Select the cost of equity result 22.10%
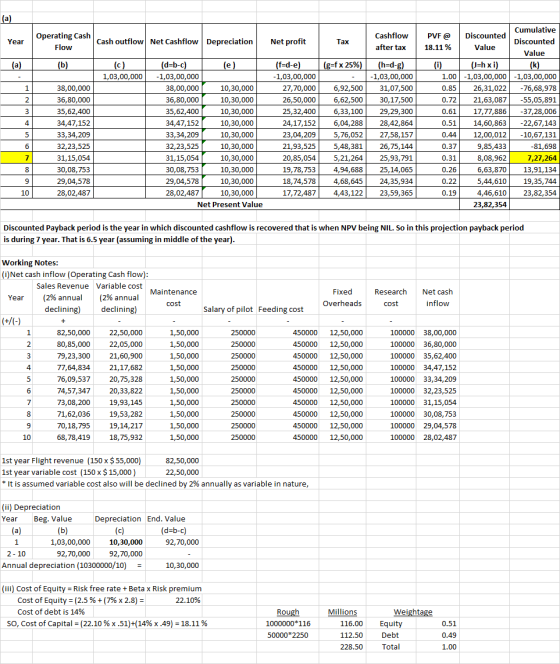The image size is (560, 664). 188,600
